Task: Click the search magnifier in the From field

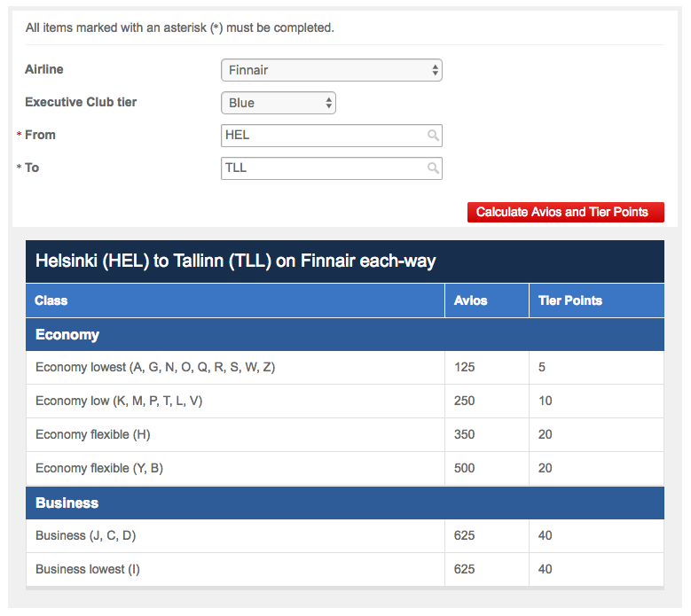Action: [x=433, y=136]
